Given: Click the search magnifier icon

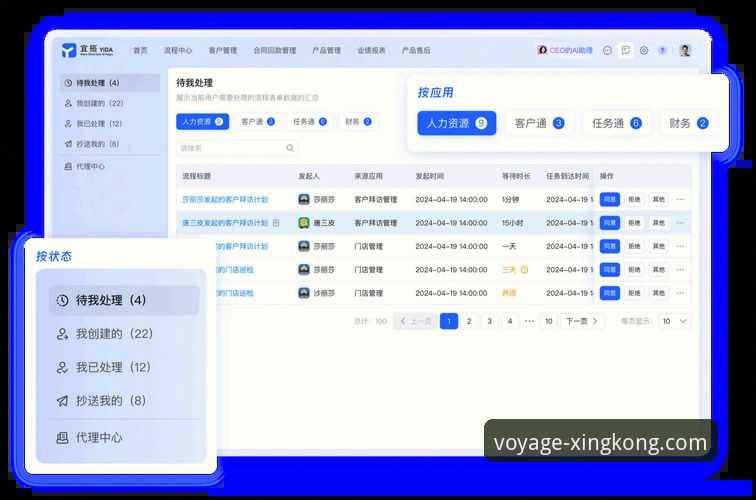Looking at the screenshot, I should coord(290,148).
